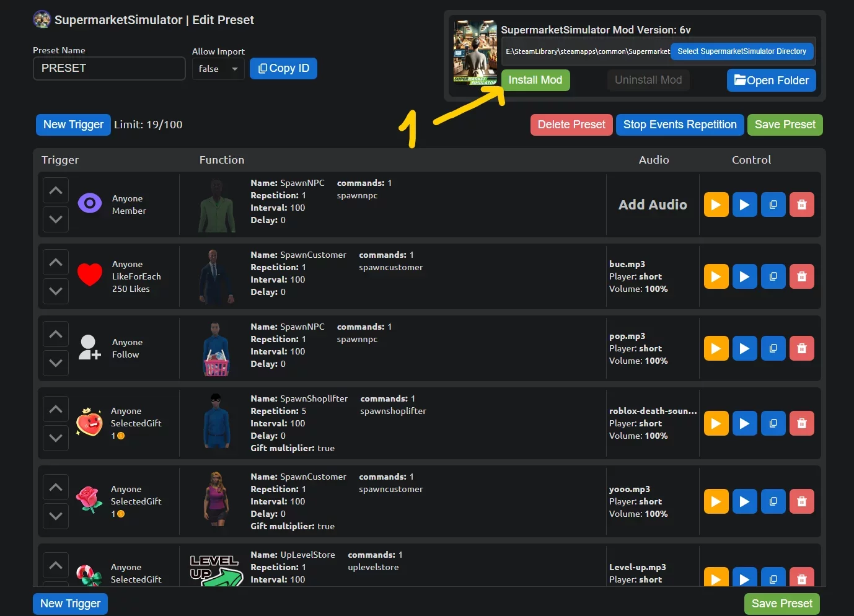Click Delete Preset
Screen dimensions: 854x616
[x=571, y=125]
